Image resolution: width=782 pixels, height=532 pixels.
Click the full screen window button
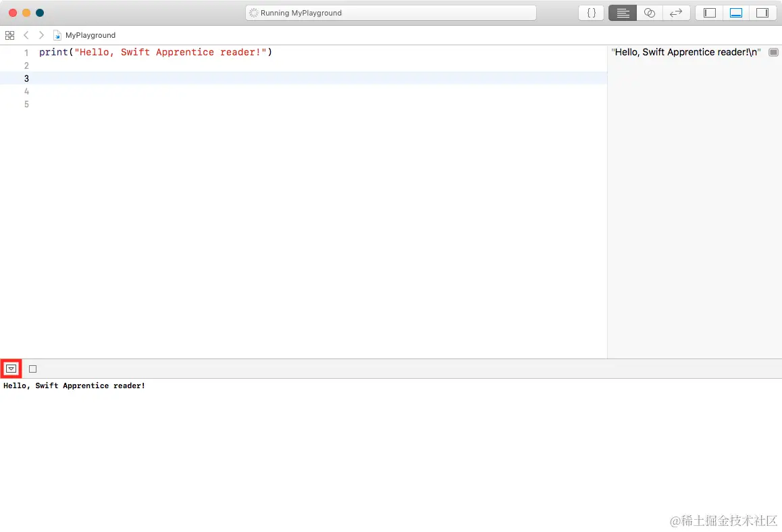pyautogui.click(x=40, y=13)
